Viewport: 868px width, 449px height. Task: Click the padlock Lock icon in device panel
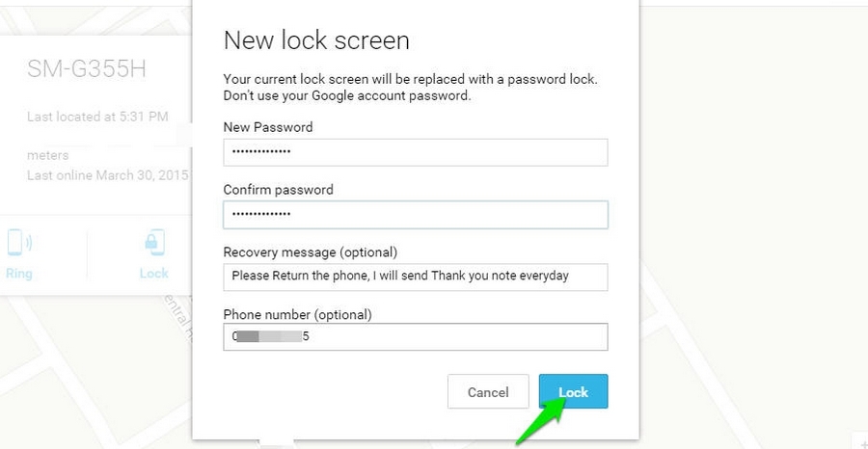[154, 242]
